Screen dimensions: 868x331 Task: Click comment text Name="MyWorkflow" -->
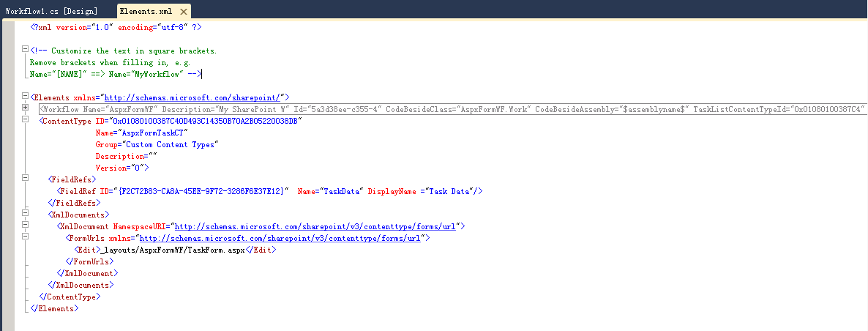[155, 74]
